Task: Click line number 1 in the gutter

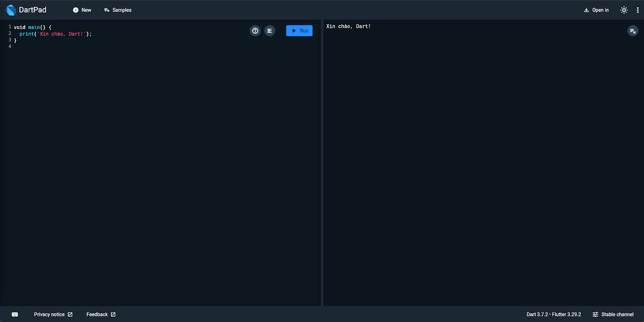Action: 10,27
